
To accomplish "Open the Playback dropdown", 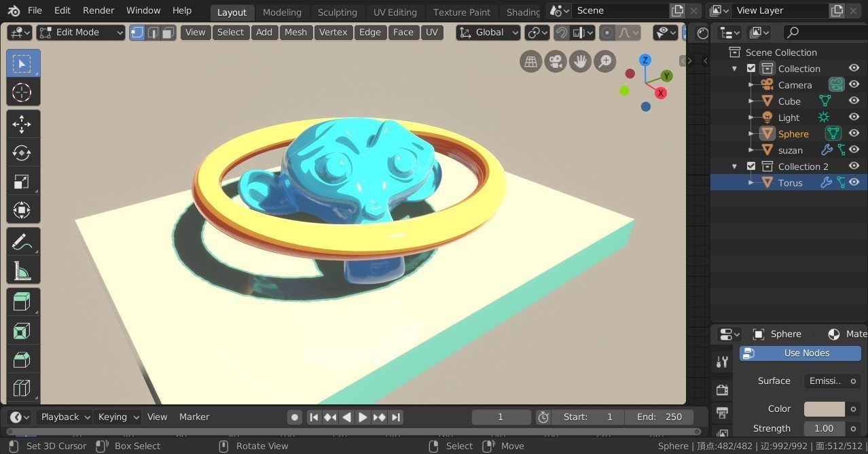I will pyautogui.click(x=64, y=417).
